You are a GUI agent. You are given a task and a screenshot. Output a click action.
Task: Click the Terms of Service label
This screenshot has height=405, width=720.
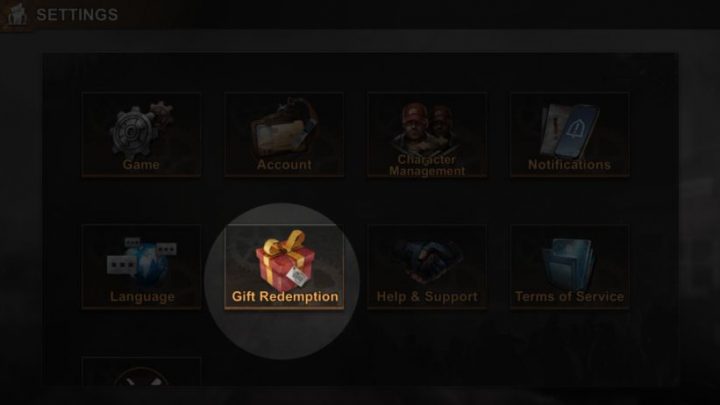[x=569, y=297]
